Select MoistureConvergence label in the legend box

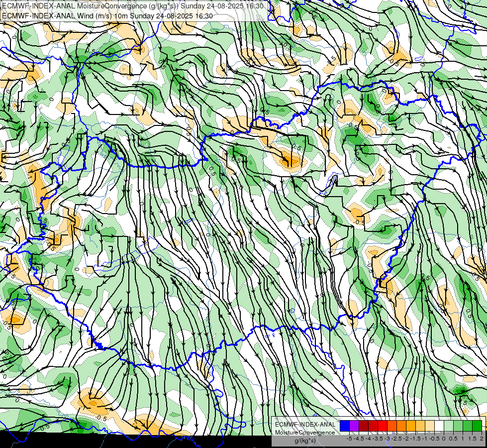305,433
